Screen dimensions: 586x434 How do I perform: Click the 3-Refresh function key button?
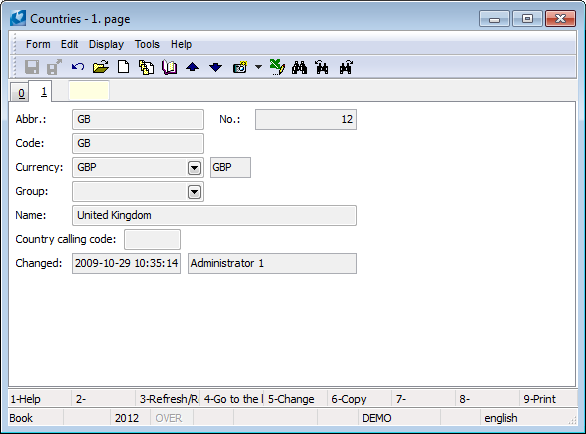click(168, 399)
